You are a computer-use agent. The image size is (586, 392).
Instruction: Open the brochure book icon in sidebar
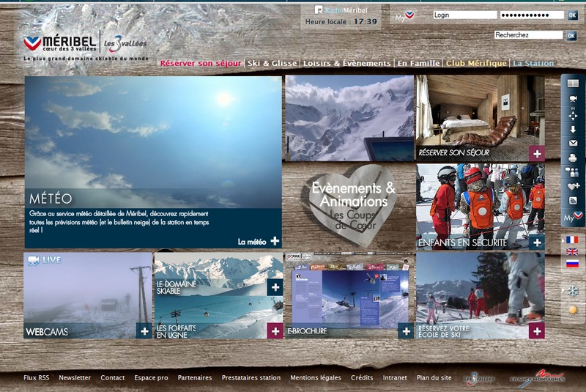[573, 83]
